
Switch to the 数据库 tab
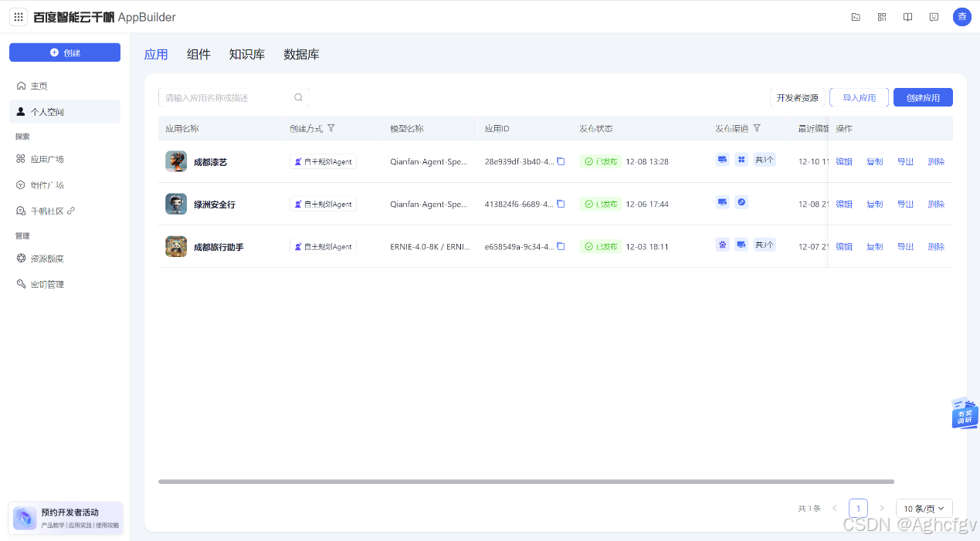(x=302, y=54)
